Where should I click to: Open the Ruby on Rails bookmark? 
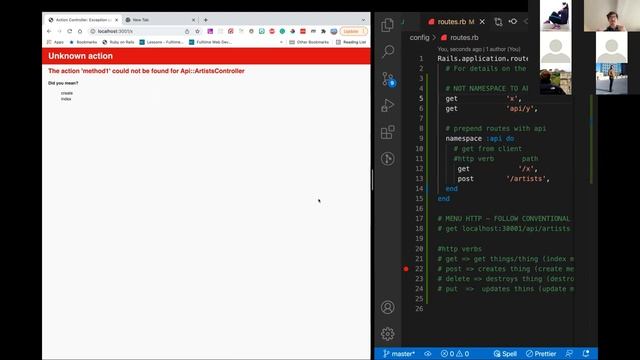click(x=118, y=42)
